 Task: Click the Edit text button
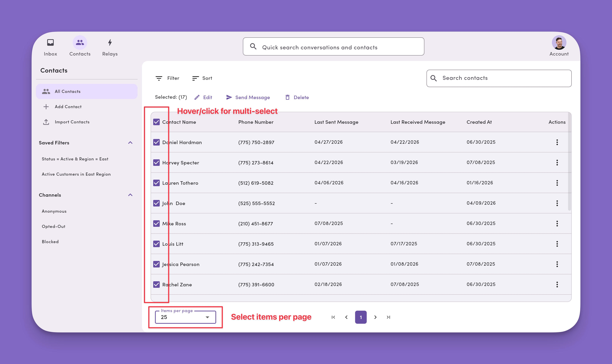point(208,97)
